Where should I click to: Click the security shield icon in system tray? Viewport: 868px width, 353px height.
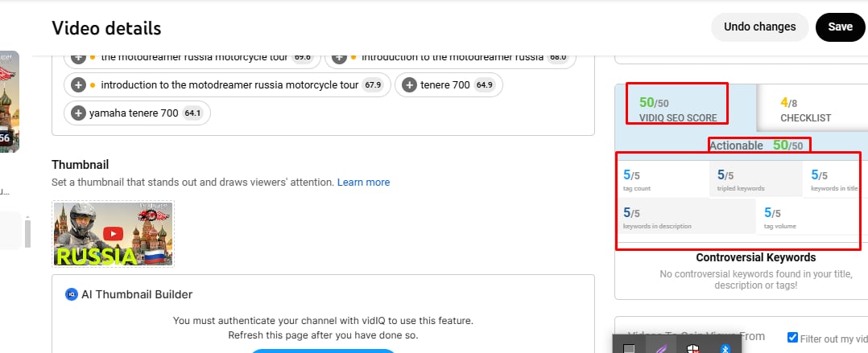point(692,348)
